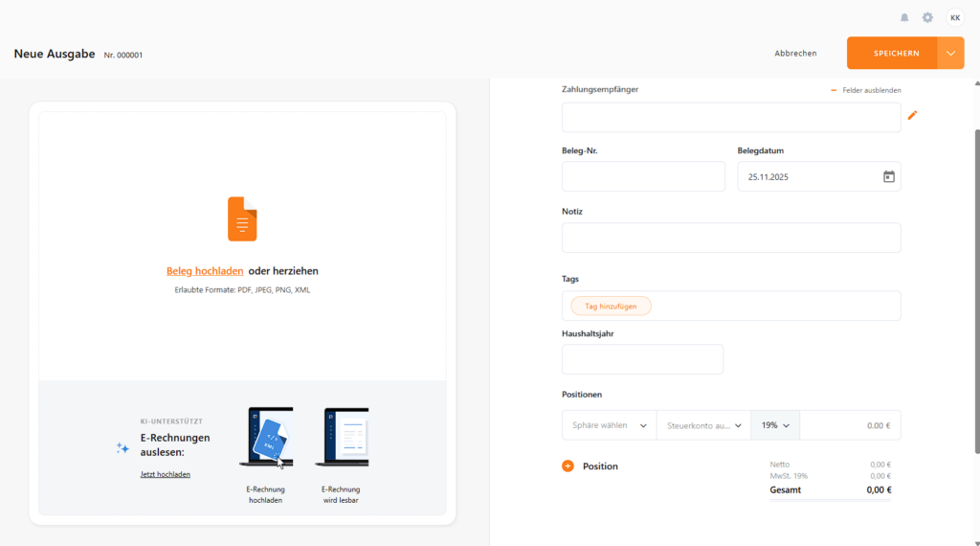
Task: Open the Steuerkonto dropdown
Action: pos(703,425)
